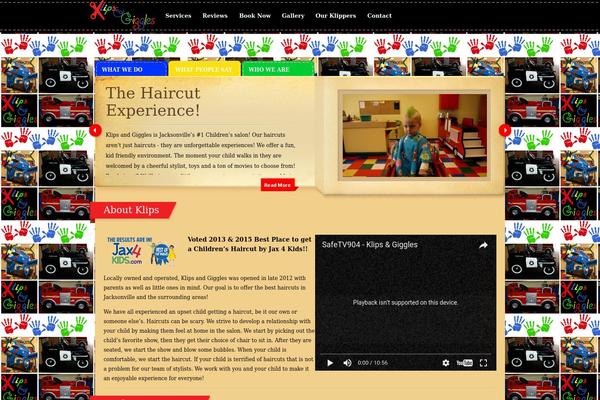Image resolution: width=600 pixels, height=400 pixels.
Task: Open the Contact page
Action: click(x=379, y=16)
